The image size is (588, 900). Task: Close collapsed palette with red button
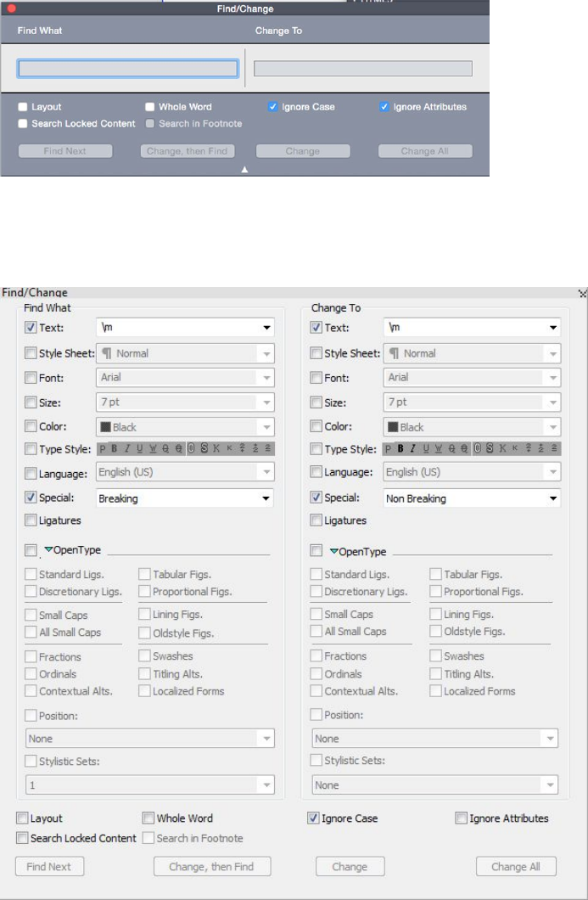coord(11,8)
